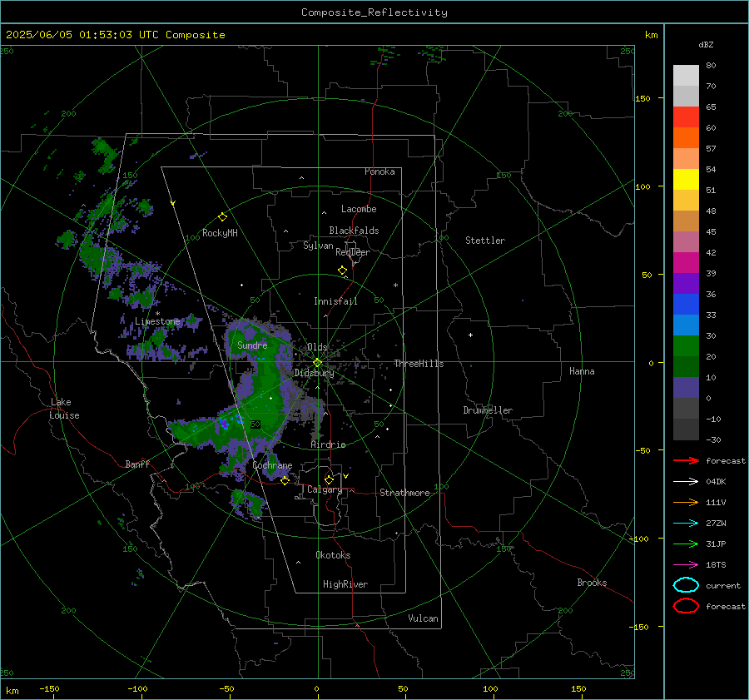The width and height of the screenshot is (749, 700).
Task: Click the Lacombe town label
Action: pyautogui.click(x=359, y=209)
